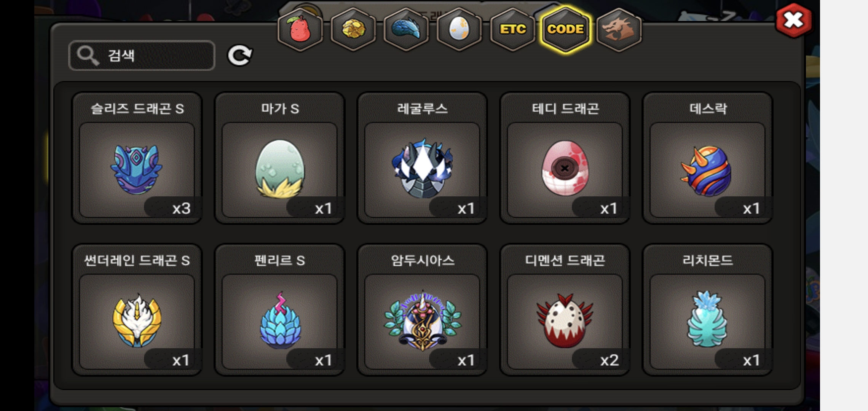Select the 디멘션 드래곤 egg x2
This screenshot has height=411, width=868.
tap(565, 310)
